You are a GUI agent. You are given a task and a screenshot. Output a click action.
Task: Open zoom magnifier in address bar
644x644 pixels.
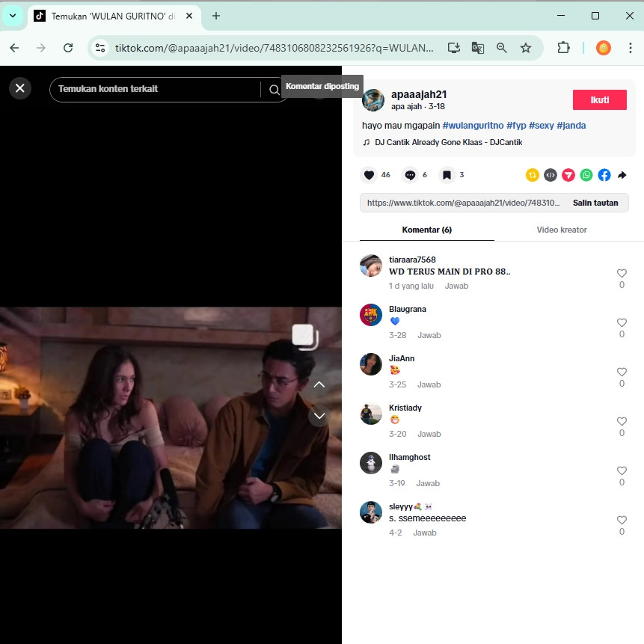(x=501, y=48)
